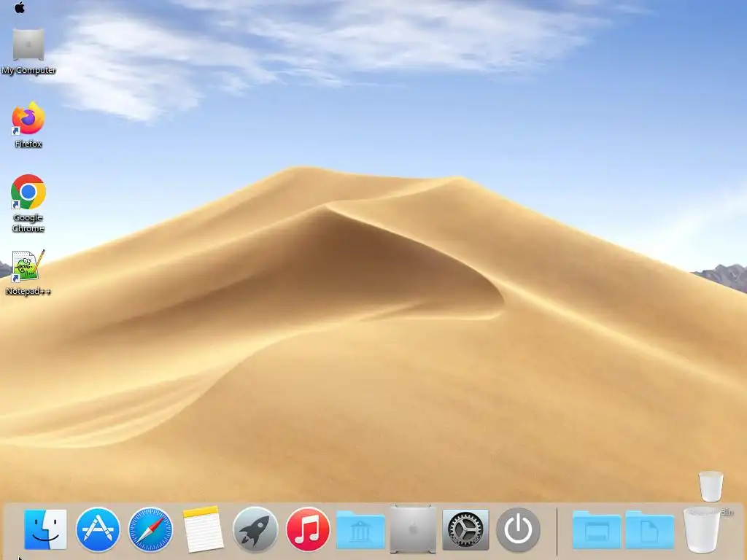Click the "Google Chrome" label text
The image size is (747, 560).
coord(28,222)
